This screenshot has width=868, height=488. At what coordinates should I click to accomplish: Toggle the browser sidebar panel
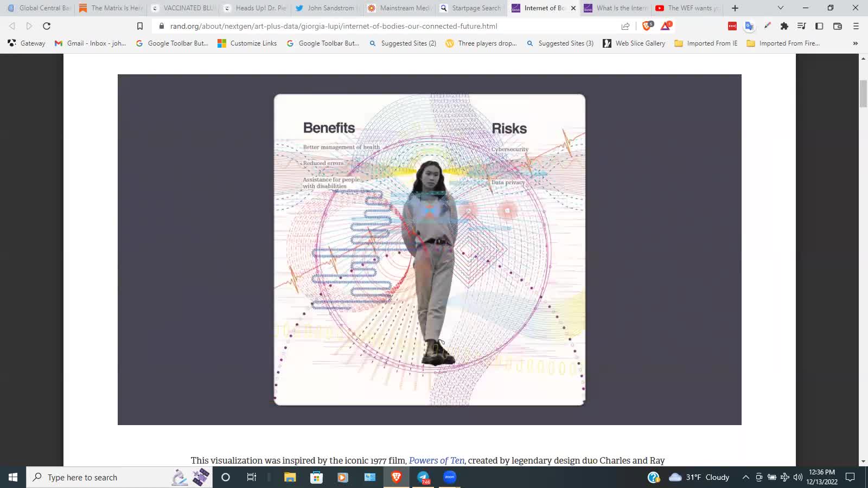(819, 26)
